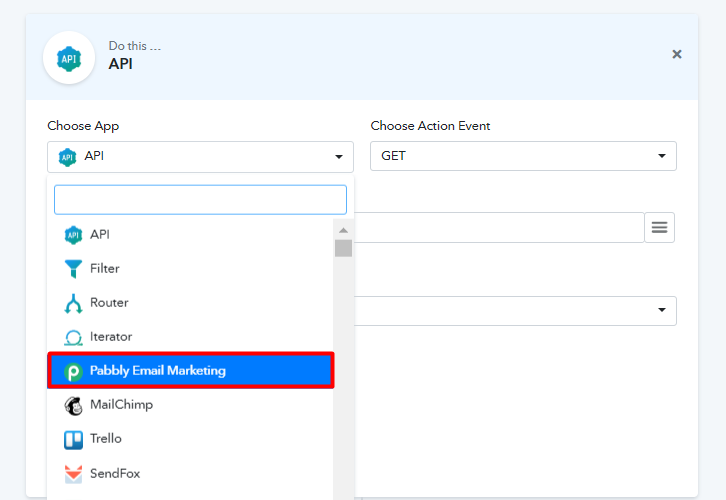This screenshot has width=726, height=500.
Task: Click the hamburger menu button beside input
Action: pos(659,227)
